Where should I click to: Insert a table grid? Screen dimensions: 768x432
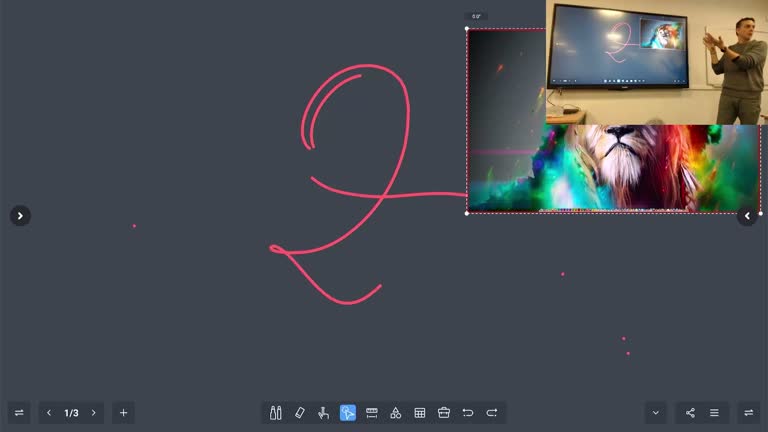coord(420,413)
